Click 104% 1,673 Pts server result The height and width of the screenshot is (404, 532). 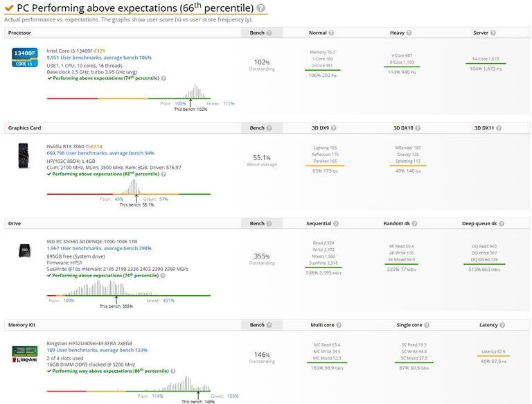[486, 69]
